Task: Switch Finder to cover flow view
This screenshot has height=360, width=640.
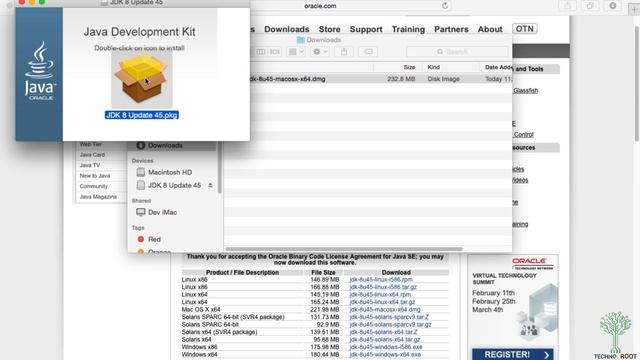Action: click(275, 52)
